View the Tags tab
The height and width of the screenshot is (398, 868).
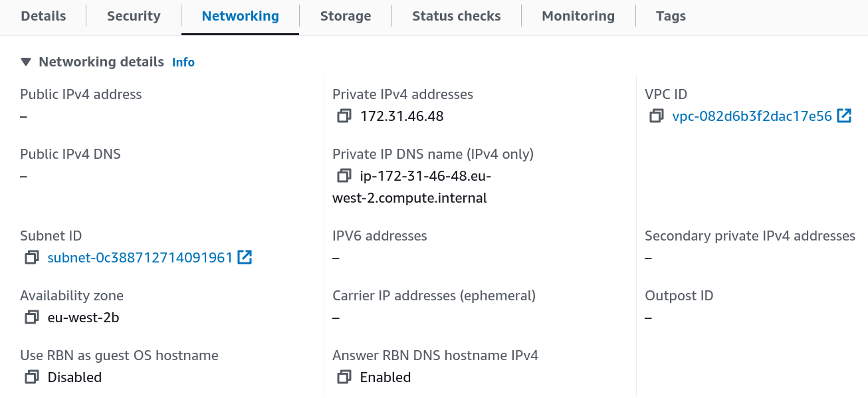point(671,15)
